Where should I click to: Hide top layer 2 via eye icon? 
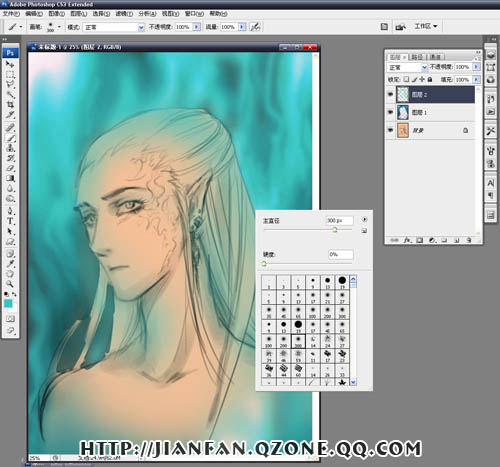click(390, 95)
